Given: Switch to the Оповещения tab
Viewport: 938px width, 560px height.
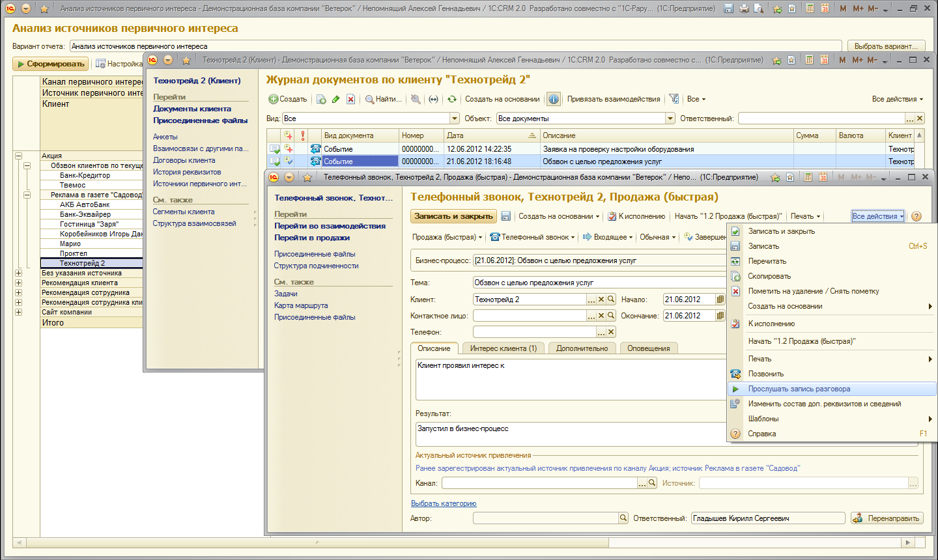Looking at the screenshot, I should [648, 348].
